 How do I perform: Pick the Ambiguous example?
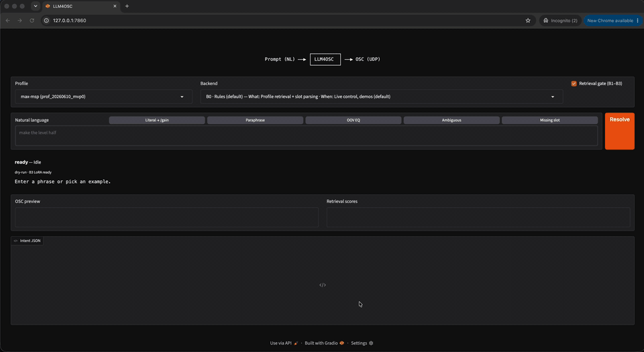click(451, 120)
